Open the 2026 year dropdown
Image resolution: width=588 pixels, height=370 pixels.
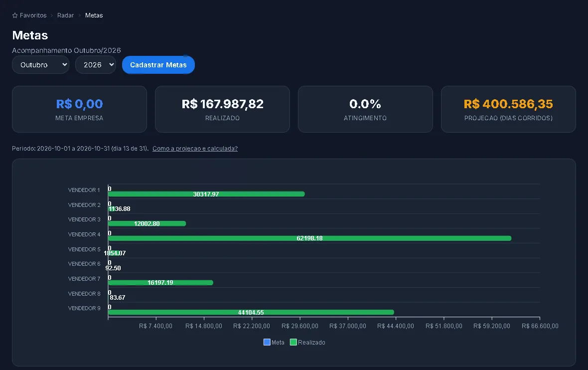[96, 65]
